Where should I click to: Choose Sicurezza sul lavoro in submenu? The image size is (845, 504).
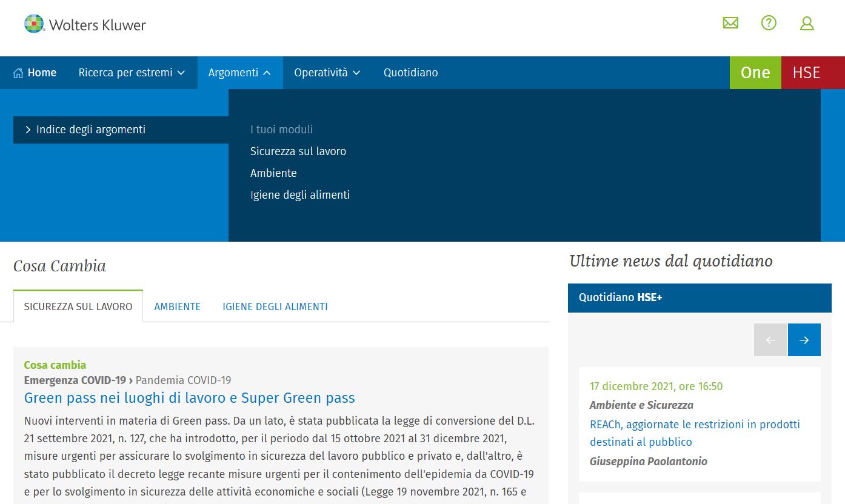point(298,151)
